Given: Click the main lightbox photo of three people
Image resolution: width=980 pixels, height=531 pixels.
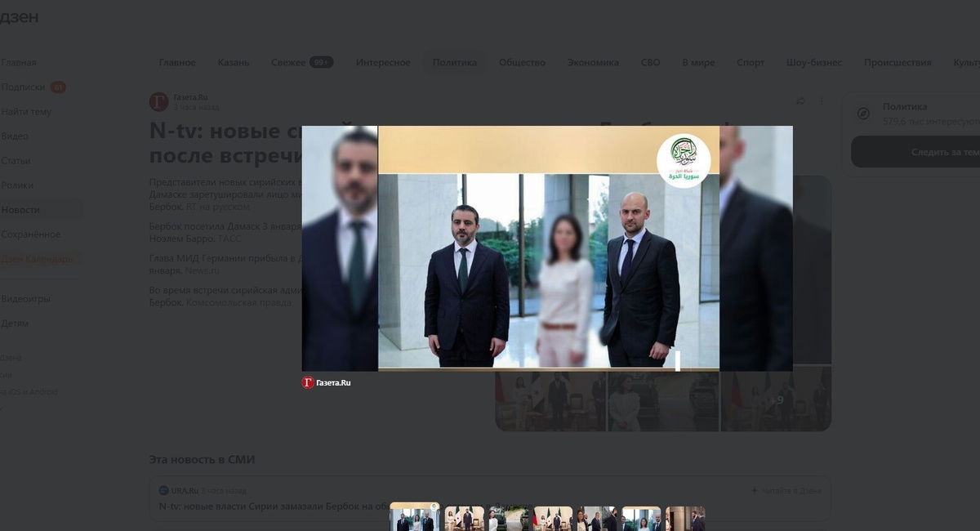Looking at the screenshot, I should coord(548,248).
